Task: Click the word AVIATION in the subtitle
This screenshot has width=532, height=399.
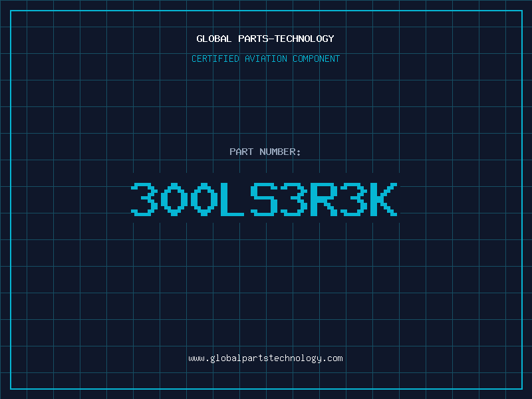Action: click(x=266, y=59)
